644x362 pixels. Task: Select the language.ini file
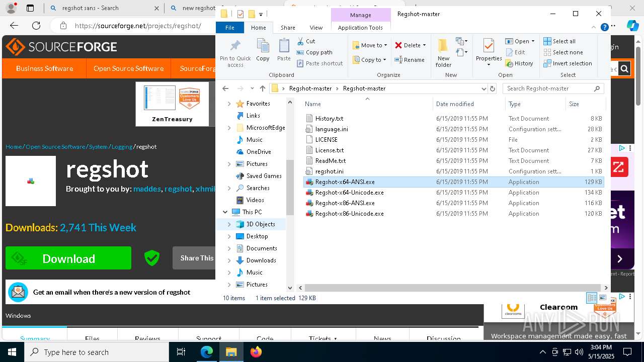[x=332, y=129]
